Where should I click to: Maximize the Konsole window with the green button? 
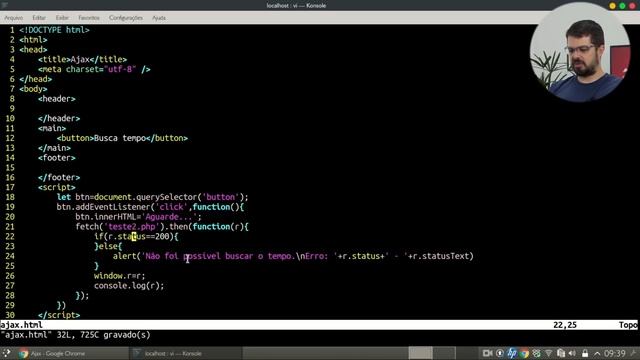click(622, 6)
